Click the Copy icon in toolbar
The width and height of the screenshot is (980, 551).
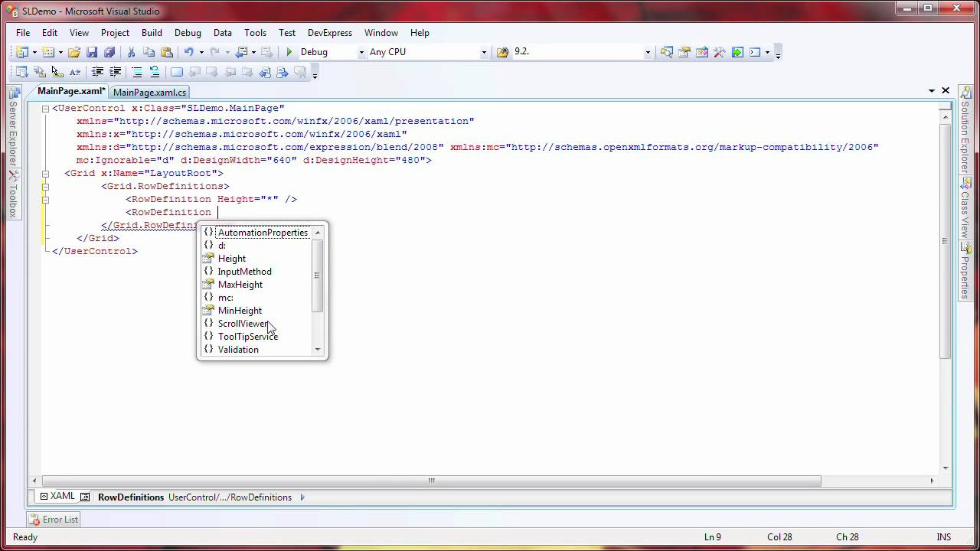pyautogui.click(x=149, y=52)
